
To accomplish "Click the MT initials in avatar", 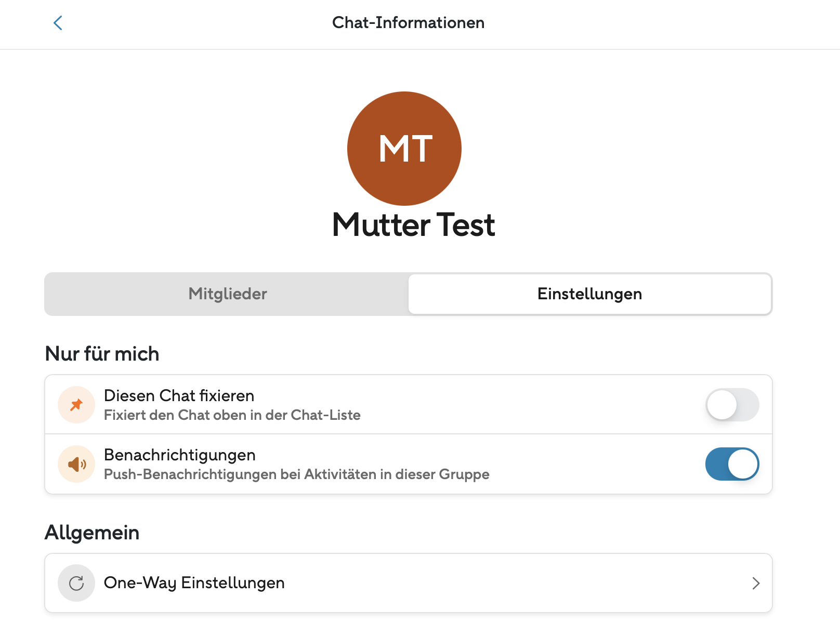I will [405, 149].
